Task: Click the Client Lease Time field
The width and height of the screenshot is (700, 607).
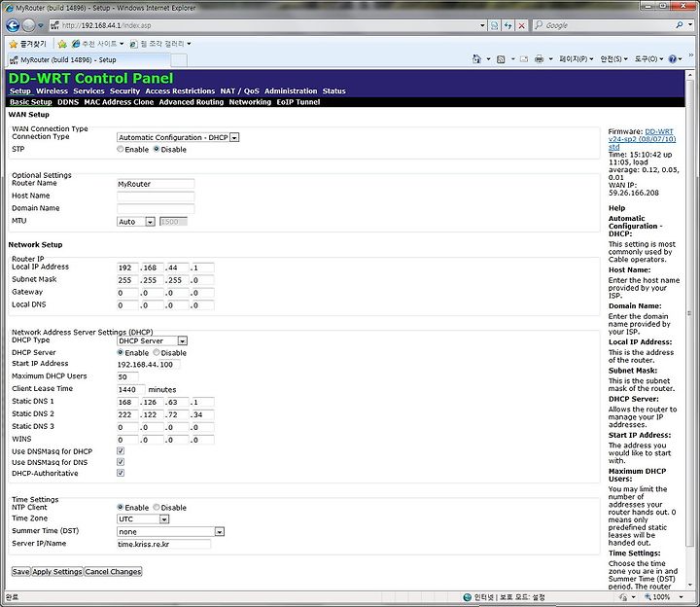Action: [131, 389]
